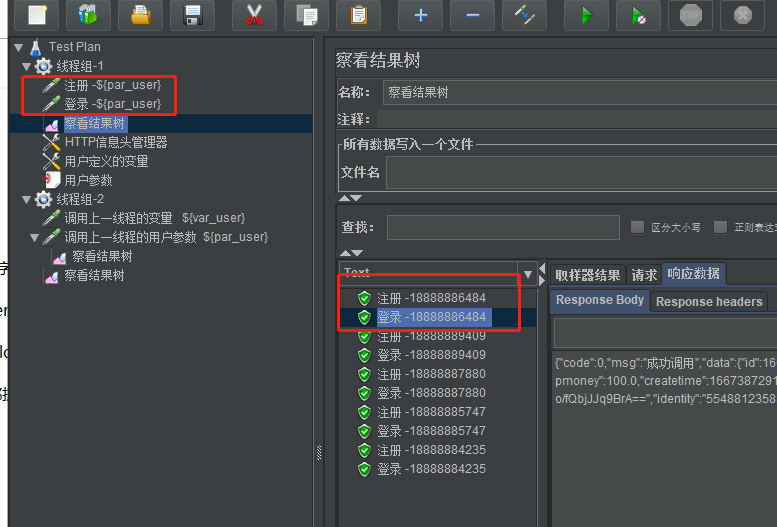Select the 请求 tab
The image size is (777, 527).
(x=644, y=275)
